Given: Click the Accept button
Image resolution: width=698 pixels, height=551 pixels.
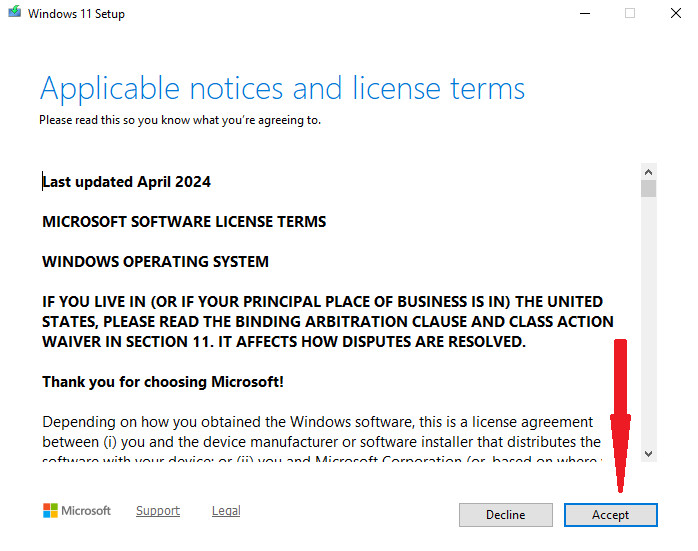Looking at the screenshot, I should coord(610,515).
